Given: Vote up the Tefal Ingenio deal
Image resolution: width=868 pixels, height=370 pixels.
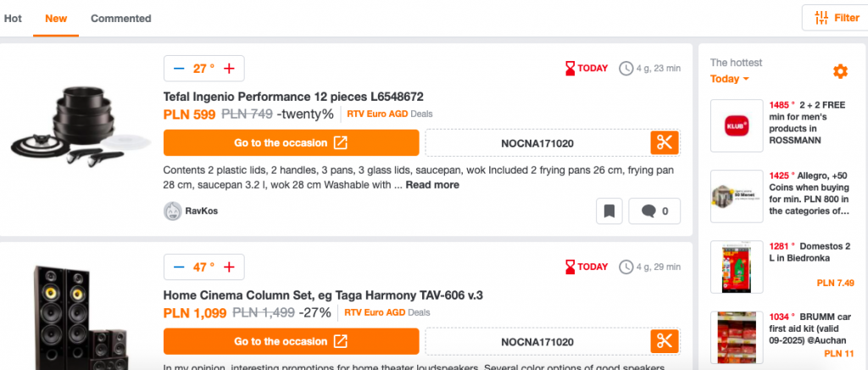Looking at the screenshot, I should pyautogui.click(x=229, y=69).
